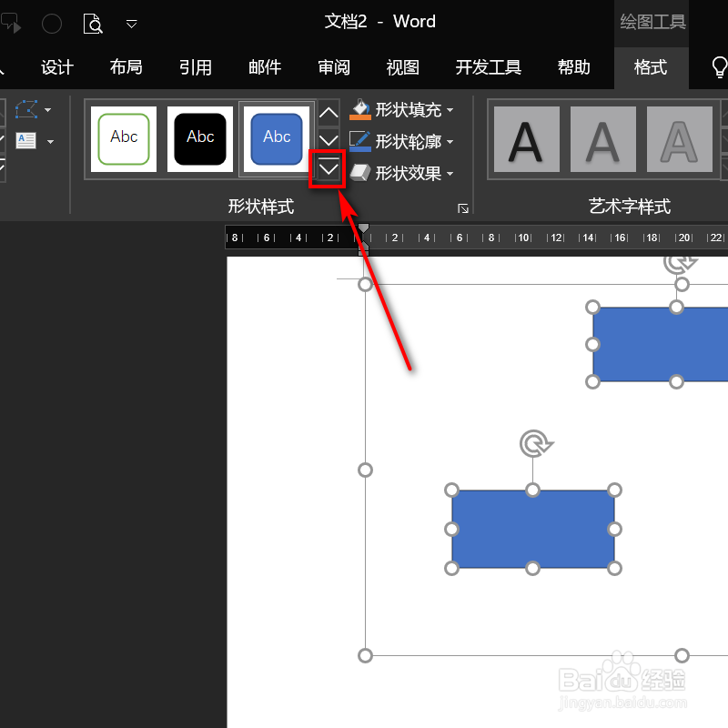Apply the green outline Abc shape style
728x728 pixels.
pos(124,139)
